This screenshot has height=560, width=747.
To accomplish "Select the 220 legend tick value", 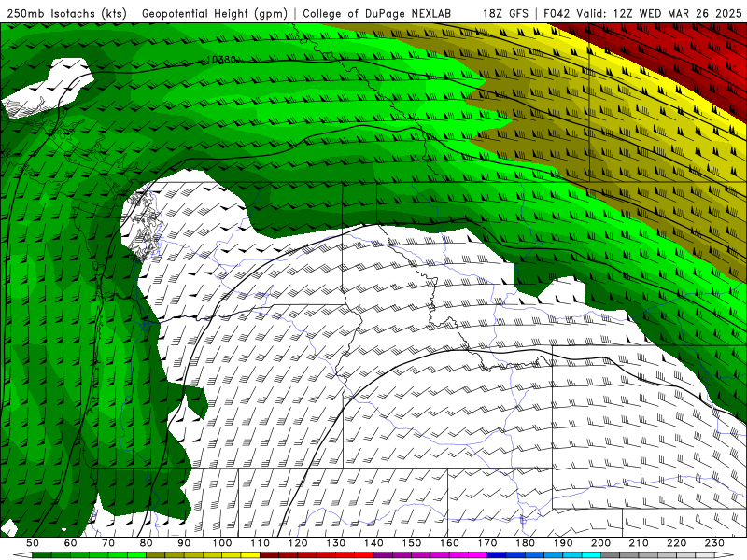I will point(677,543).
